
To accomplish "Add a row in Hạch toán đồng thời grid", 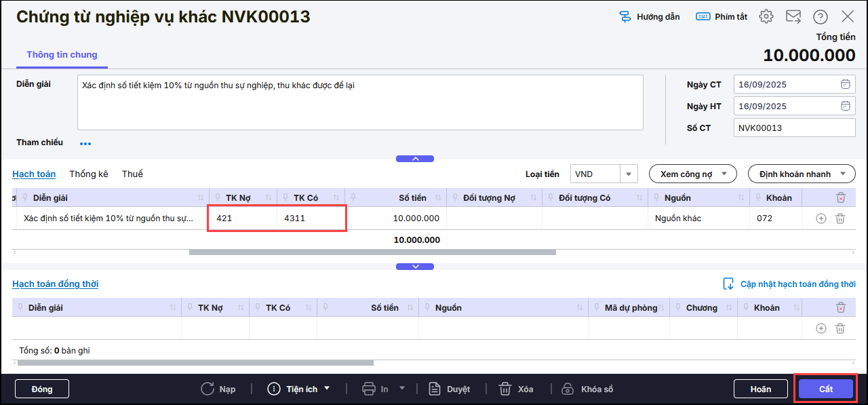I will 821,328.
